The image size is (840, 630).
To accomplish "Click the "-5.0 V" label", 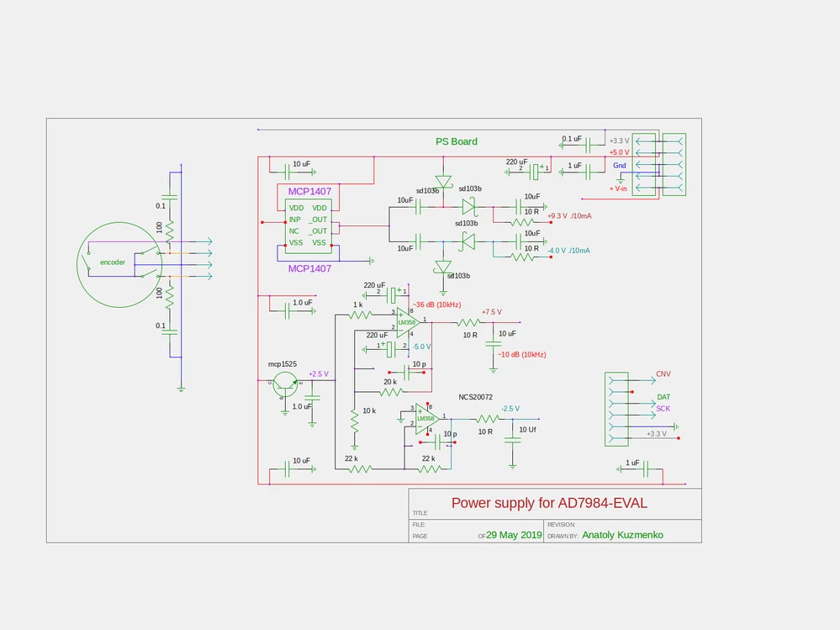I will (421, 347).
